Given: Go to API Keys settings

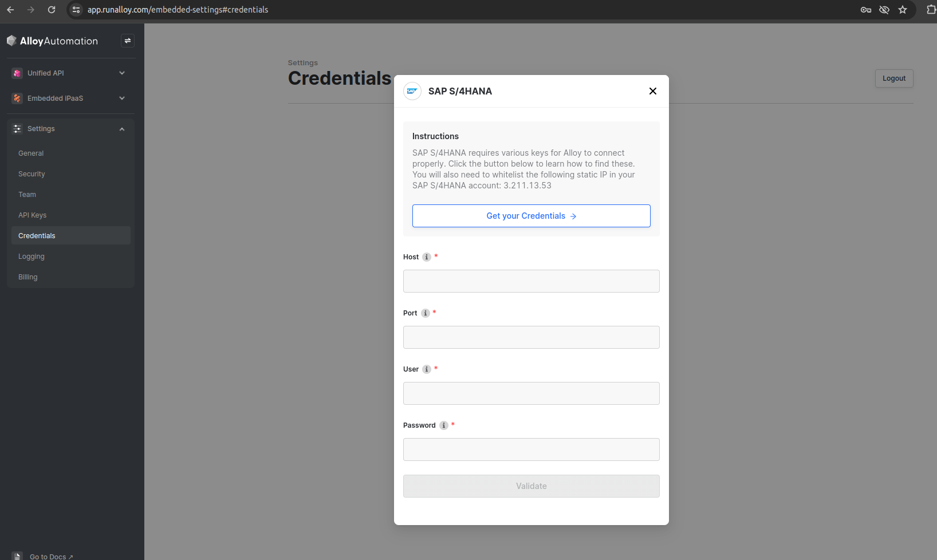Looking at the screenshot, I should click(33, 215).
